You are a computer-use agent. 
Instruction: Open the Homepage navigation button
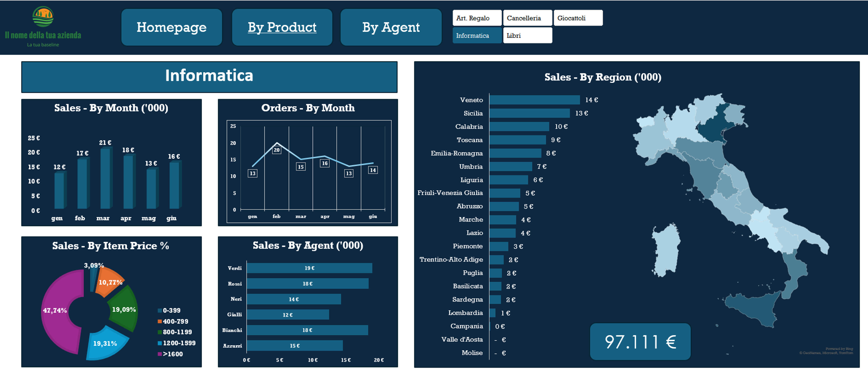click(172, 27)
